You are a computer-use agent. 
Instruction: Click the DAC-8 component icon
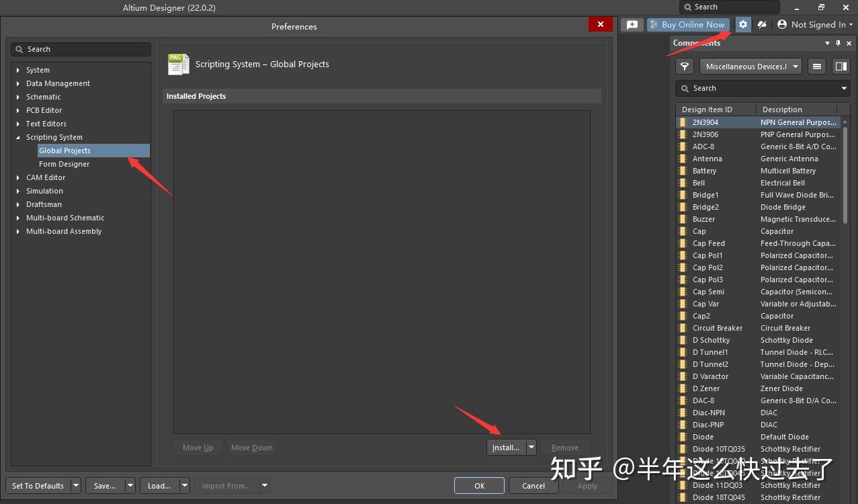(x=683, y=401)
